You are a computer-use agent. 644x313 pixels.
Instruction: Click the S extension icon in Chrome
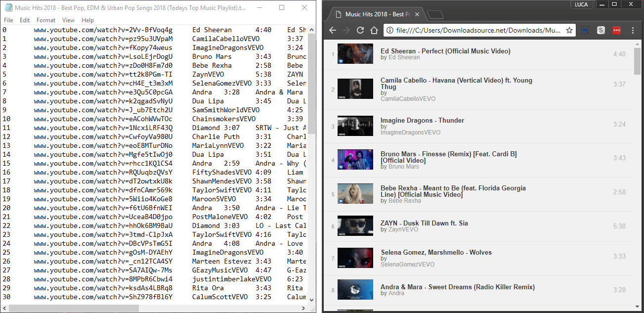tap(601, 30)
